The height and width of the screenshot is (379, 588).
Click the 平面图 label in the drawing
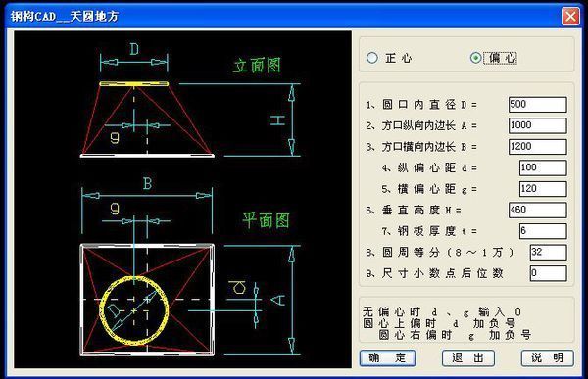[266, 220]
